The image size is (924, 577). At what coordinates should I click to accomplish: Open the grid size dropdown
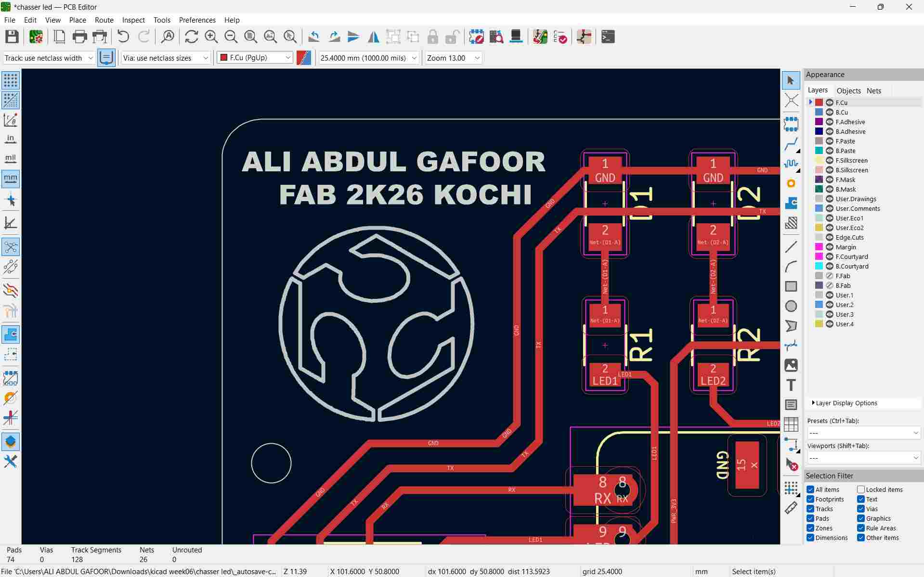click(x=368, y=58)
